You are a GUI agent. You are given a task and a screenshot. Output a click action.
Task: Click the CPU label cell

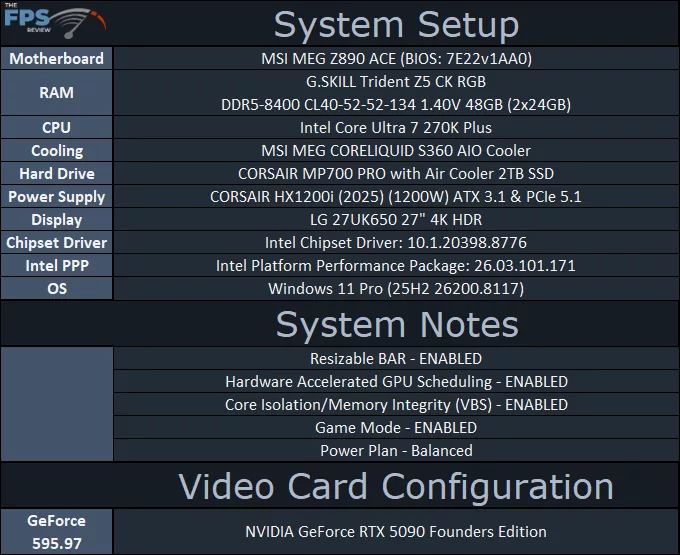57,127
